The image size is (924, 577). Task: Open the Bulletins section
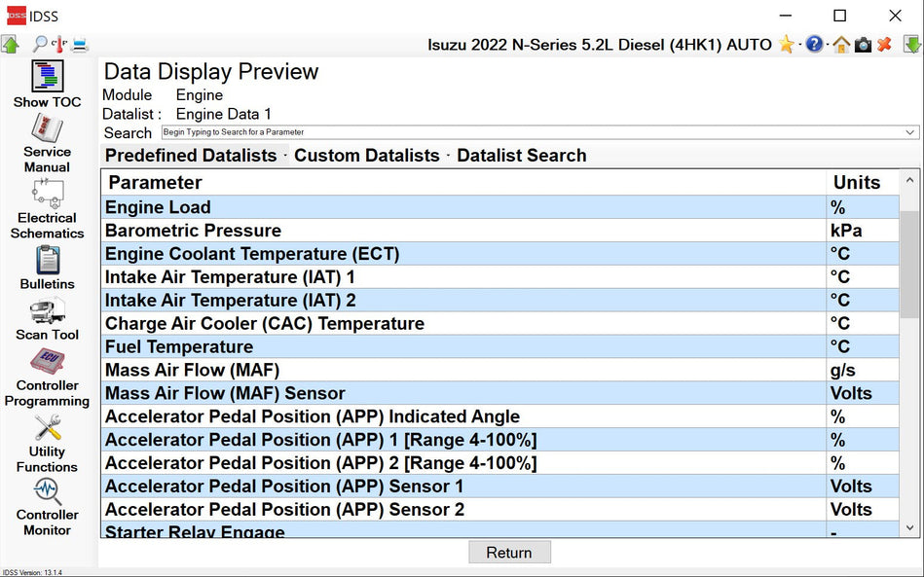pos(47,261)
